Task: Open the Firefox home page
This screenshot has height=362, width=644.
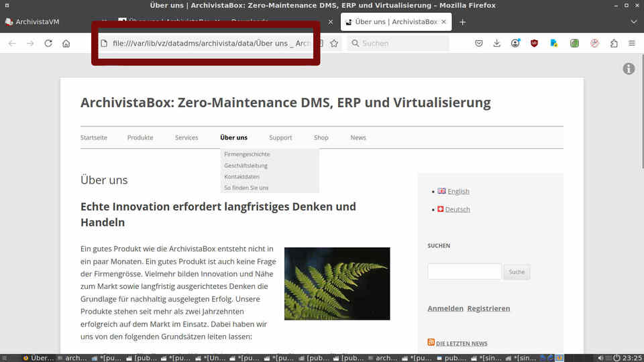Action: [66, 43]
